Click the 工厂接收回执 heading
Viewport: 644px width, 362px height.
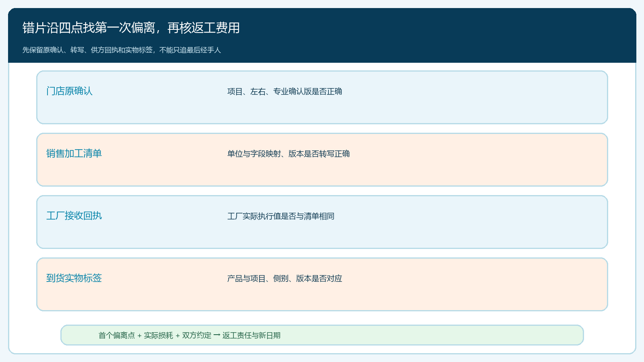(x=74, y=216)
